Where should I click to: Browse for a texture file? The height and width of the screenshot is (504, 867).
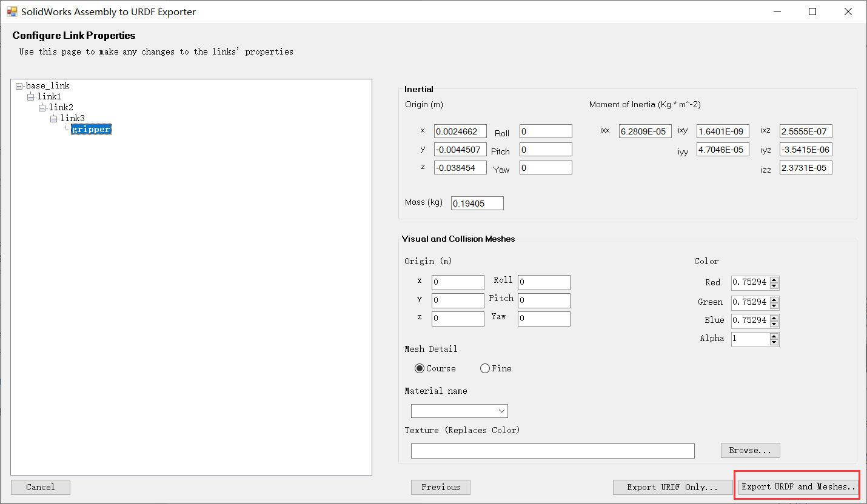click(x=750, y=450)
